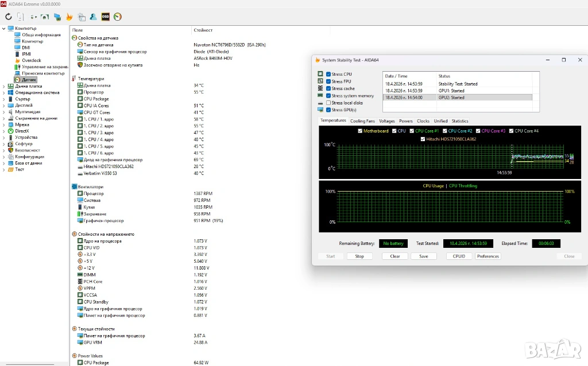Expand the Дънна платка tree node
This screenshot has height=366, width=588.
(x=4, y=86)
